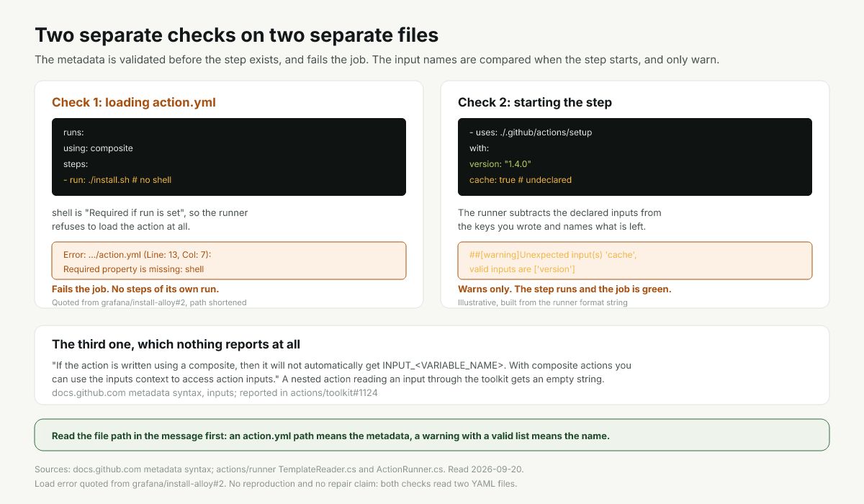Click 'Fails the job. No steps of its own run.'
864x504 pixels.
[137, 289]
